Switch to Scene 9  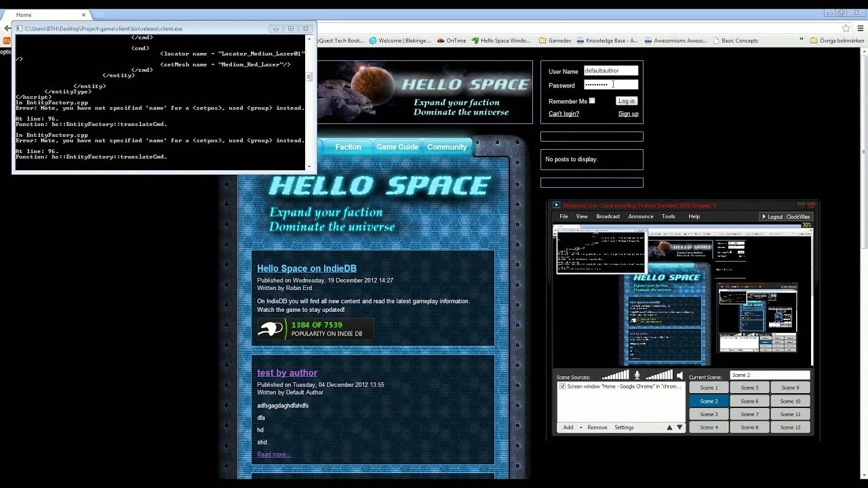click(x=790, y=388)
